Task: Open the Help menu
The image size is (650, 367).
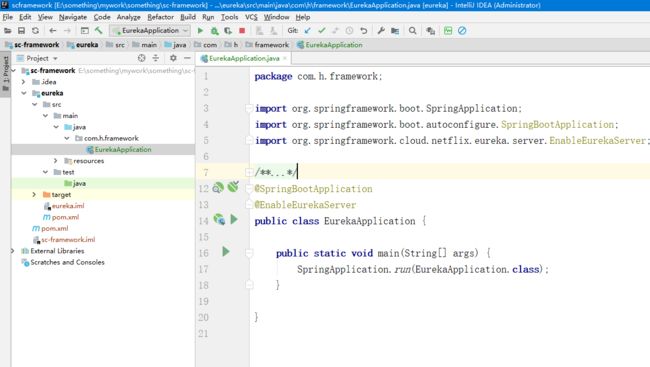Action: click(x=303, y=17)
